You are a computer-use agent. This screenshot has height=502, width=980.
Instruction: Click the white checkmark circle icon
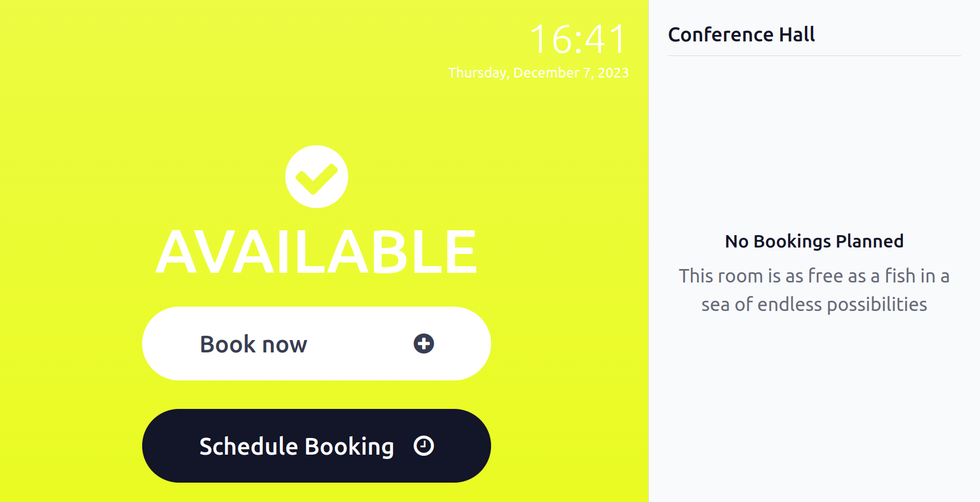click(x=317, y=176)
